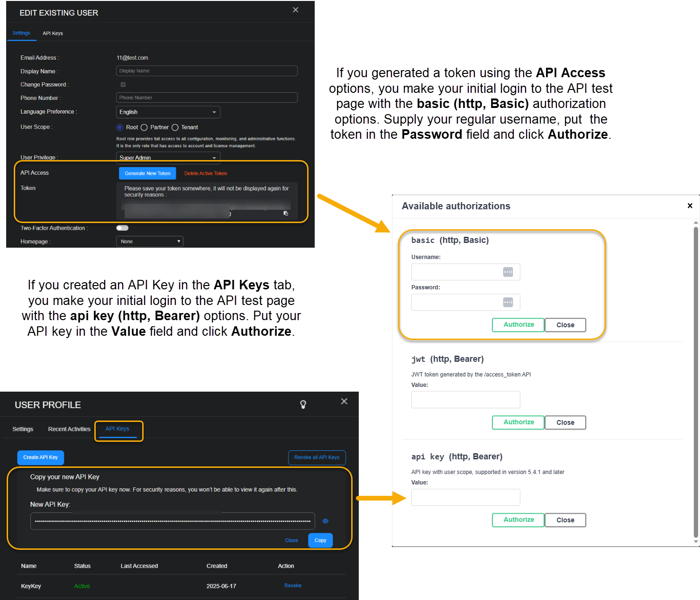Click the Revoke link for KeyKey
700x600 pixels.
click(292, 586)
